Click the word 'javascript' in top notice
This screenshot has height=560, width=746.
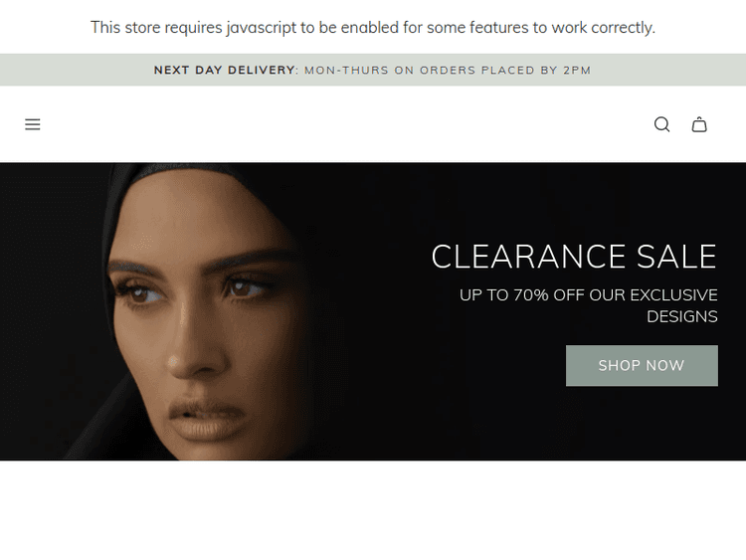tap(262, 28)
